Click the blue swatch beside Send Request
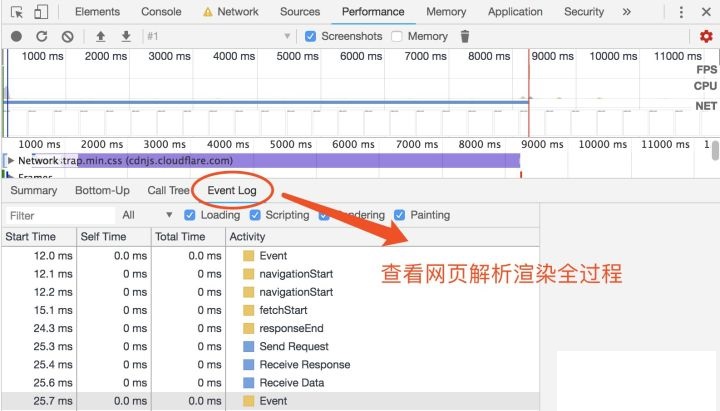The width and height of the screenshot is (720, 411). 248,347
